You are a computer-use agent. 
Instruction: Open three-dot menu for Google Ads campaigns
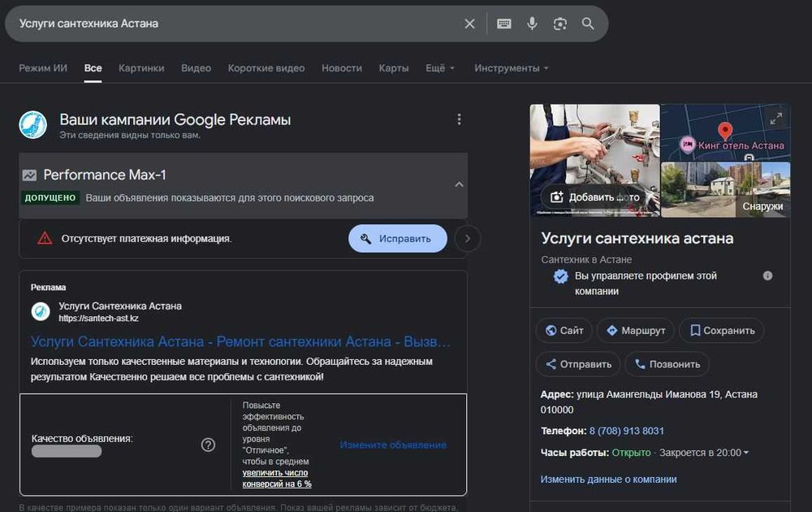(x=459, y=119)
